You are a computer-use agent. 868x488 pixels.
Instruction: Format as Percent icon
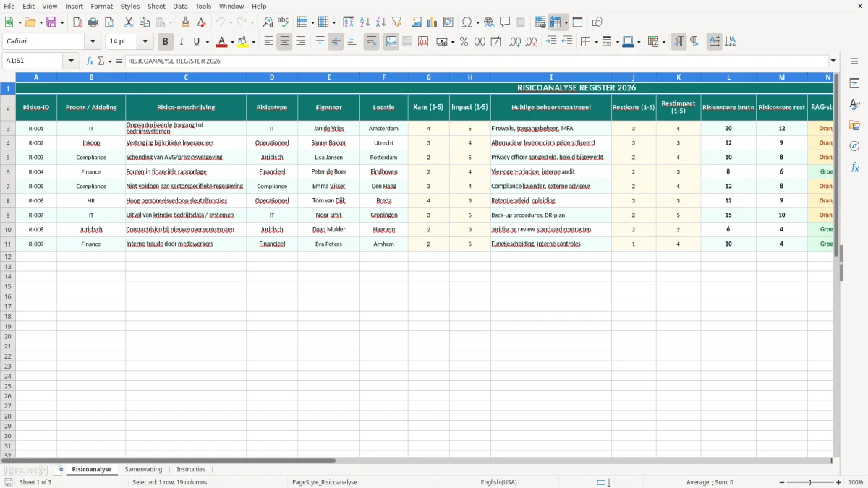point(464,42)
